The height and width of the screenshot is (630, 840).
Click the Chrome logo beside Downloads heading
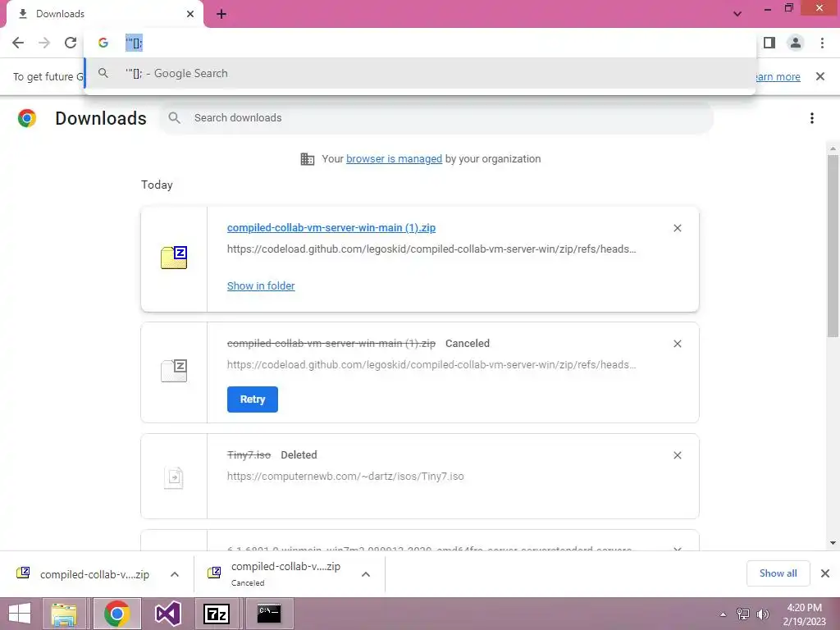pos(27,118)
